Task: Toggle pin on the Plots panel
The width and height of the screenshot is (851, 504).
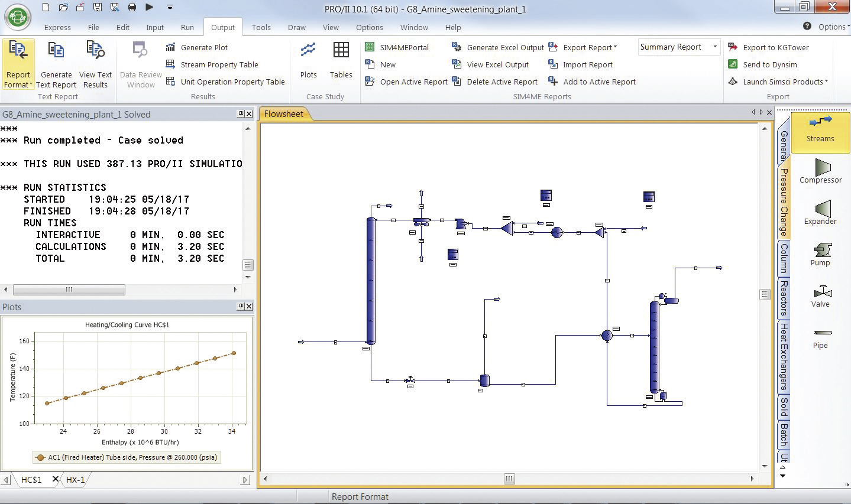Action: tap(241, 306)
